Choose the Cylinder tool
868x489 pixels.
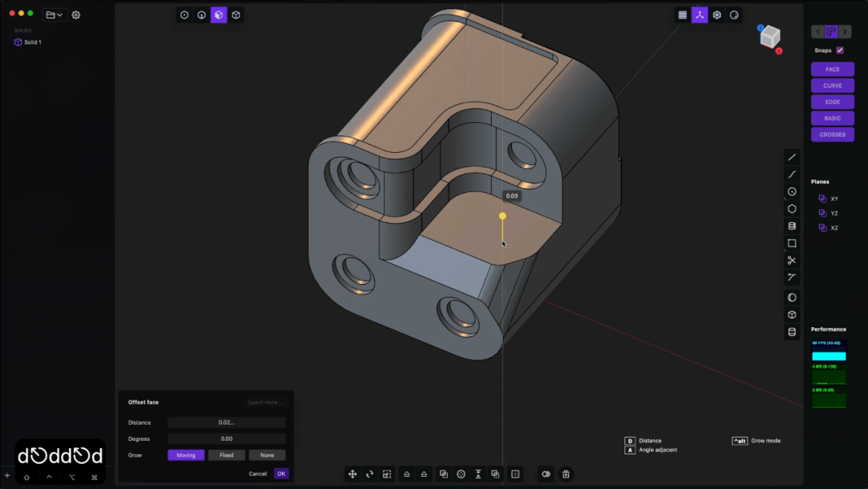click(x=792, y=226)
